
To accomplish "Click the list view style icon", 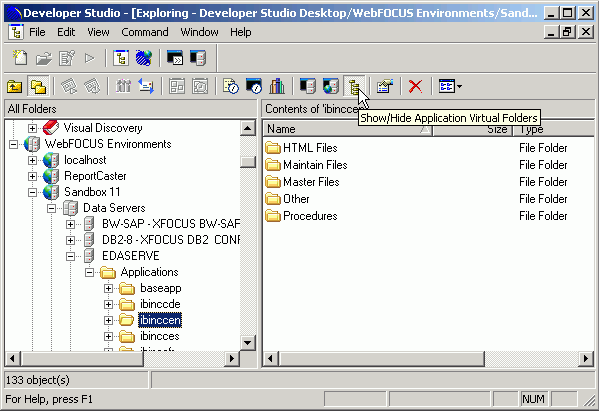I will pyautogui.click(x=447, y=86).
